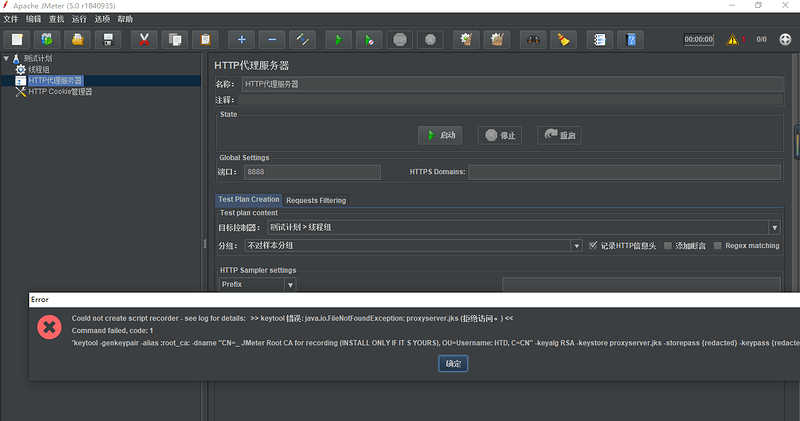Click the 停止 button in the State panel
This screenshot has width=800, height=421.
(x=500, y=135)
